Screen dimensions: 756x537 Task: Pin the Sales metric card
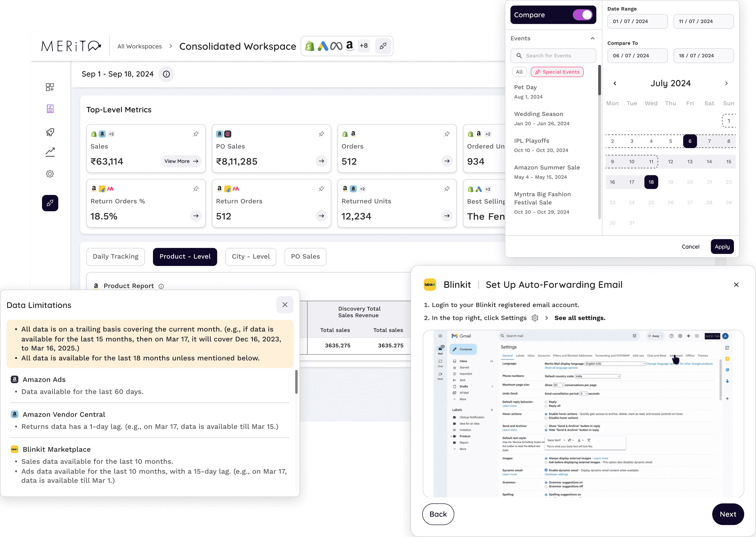[196, 134]
